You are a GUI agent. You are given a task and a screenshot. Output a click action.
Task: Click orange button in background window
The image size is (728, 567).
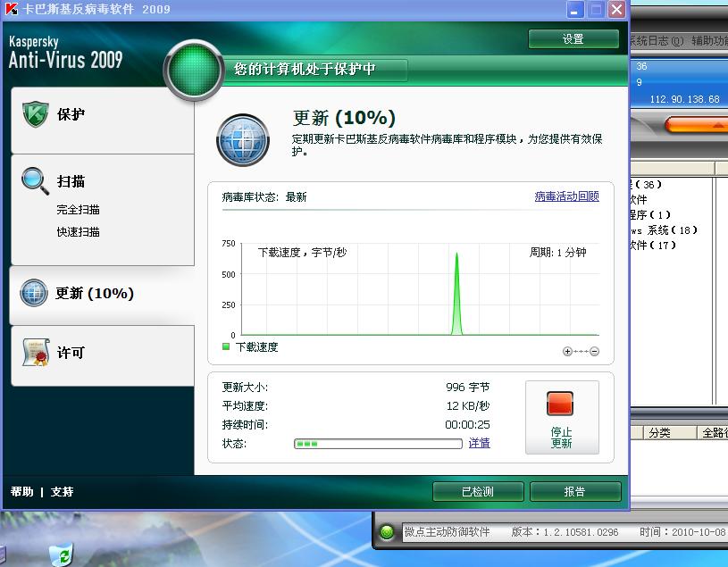(x=697, y=124)
